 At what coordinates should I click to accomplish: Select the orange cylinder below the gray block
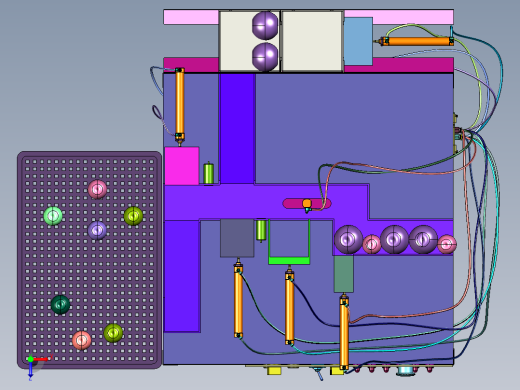coord(238,298)
